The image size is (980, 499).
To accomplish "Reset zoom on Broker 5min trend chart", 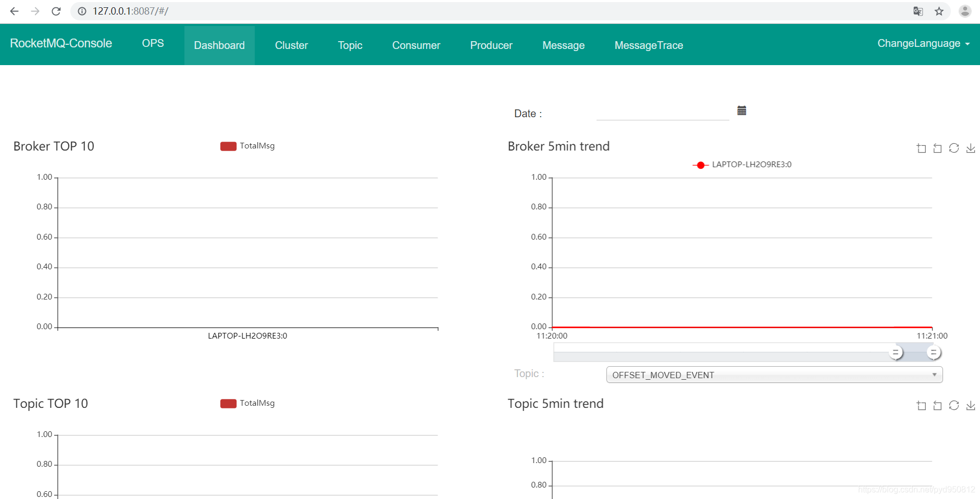I will tap(937, 148).
